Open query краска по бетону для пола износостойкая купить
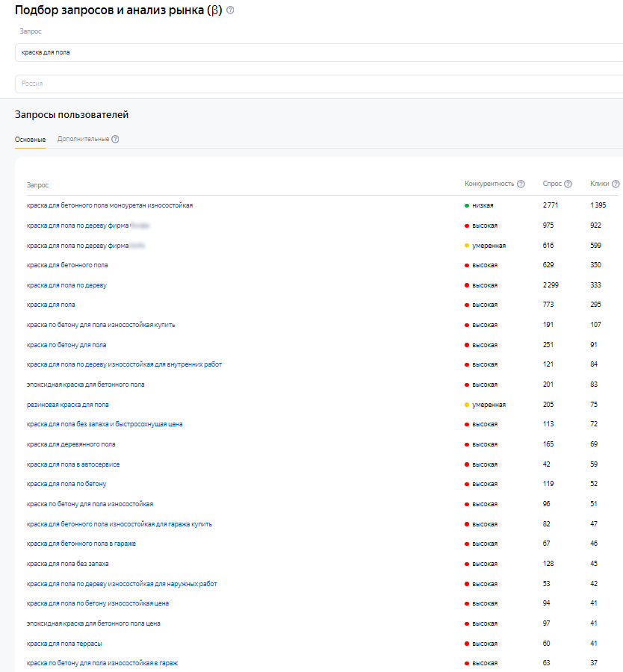 (x=101, y=325)
